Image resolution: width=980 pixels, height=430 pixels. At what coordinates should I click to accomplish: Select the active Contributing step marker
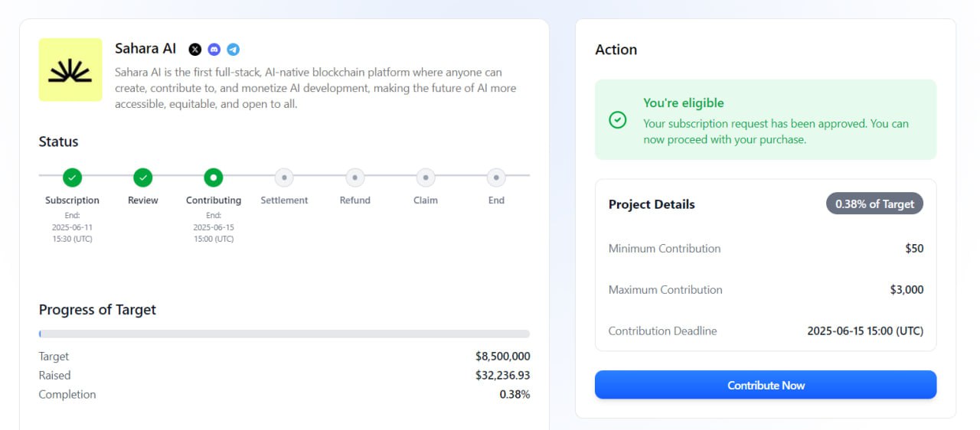[214, 178]
